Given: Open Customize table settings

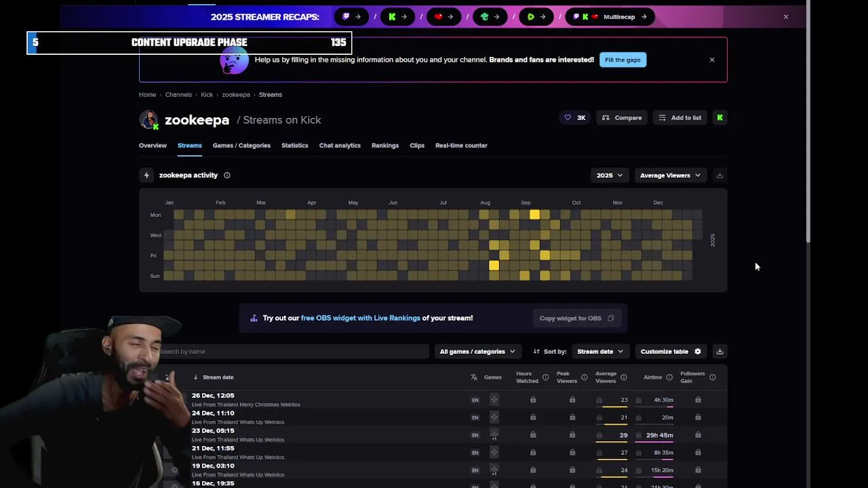Looking at the screenshot, I should 671,352.
